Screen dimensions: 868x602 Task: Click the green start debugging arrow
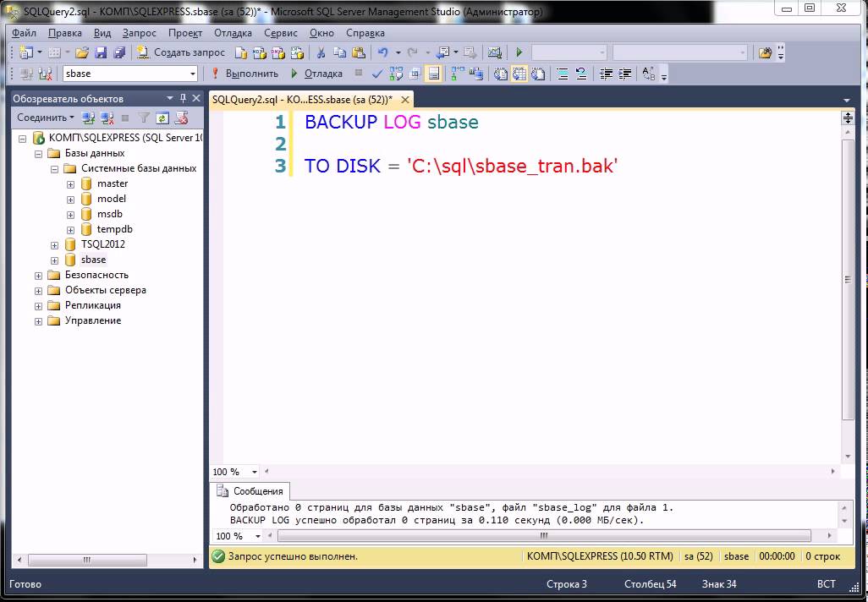pyautogui.click(x=519, y=52)
